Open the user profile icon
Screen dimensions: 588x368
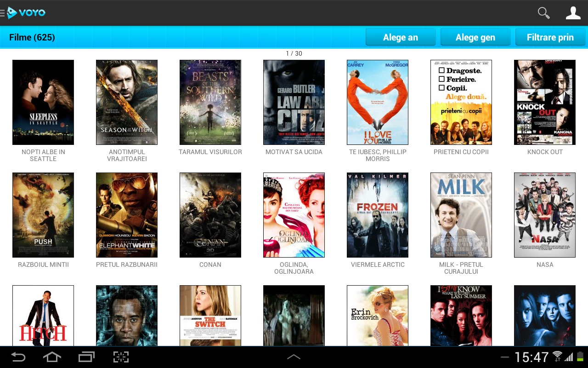point(573,13)
